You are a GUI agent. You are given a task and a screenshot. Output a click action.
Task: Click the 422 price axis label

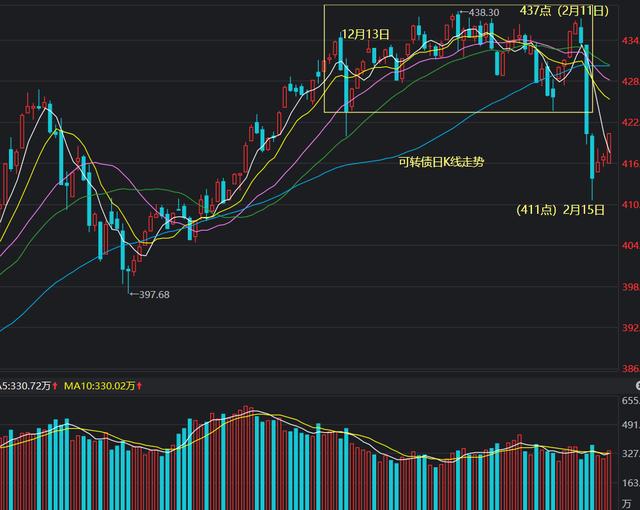pyautogui.click(x=629, y=123)
